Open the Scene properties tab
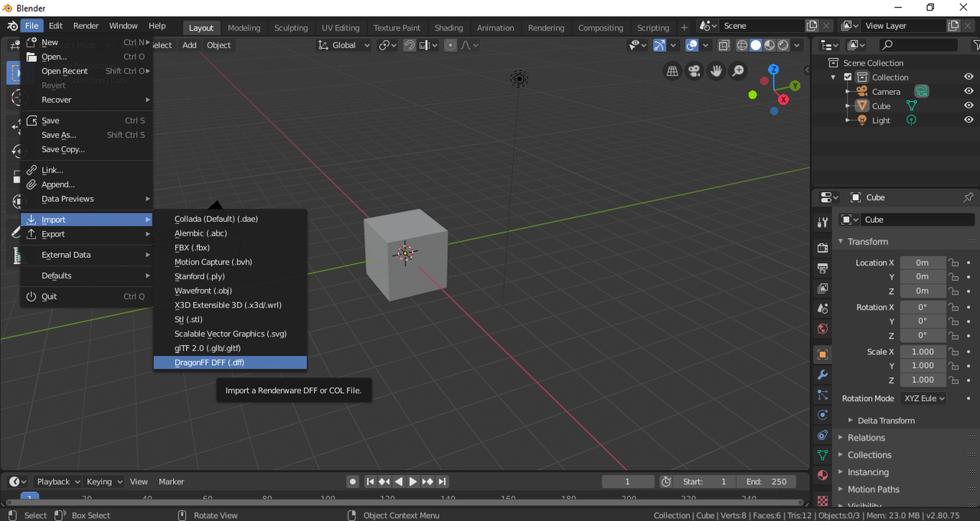This screenshot has height=521, width=980. point(823,308)
